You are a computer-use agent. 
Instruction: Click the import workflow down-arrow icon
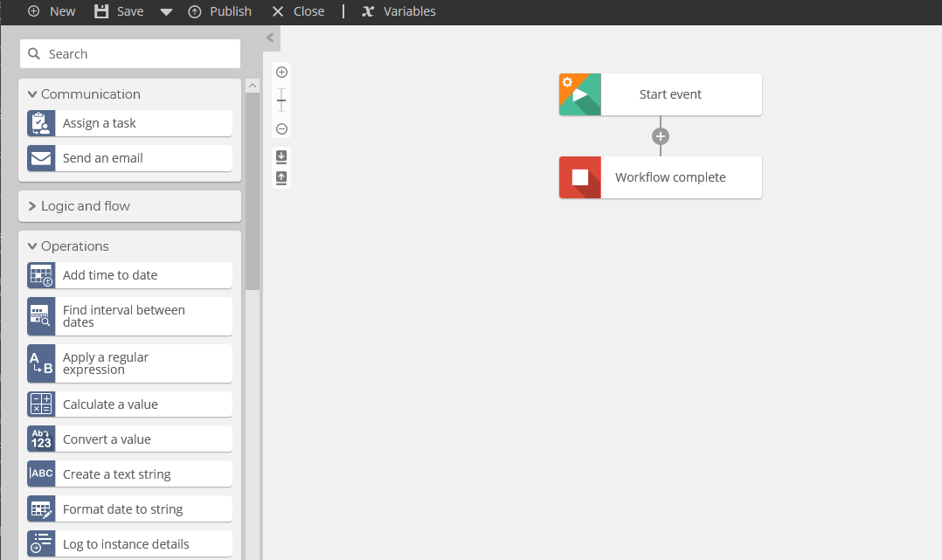[281, 157]
